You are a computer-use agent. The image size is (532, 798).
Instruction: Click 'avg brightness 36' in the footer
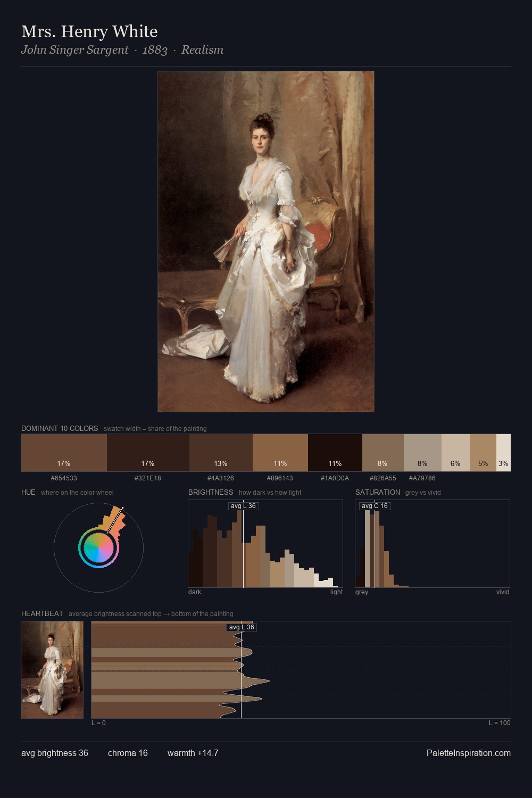click(55, 753)
